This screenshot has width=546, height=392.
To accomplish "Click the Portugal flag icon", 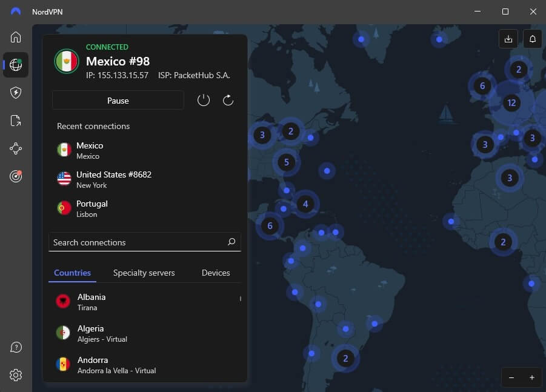I will pos(64,208).
